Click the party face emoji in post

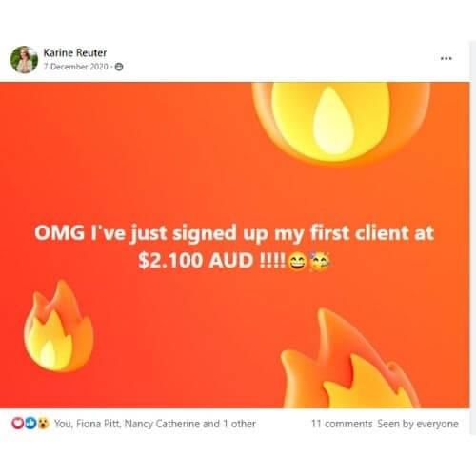click(x=320, y=261)
